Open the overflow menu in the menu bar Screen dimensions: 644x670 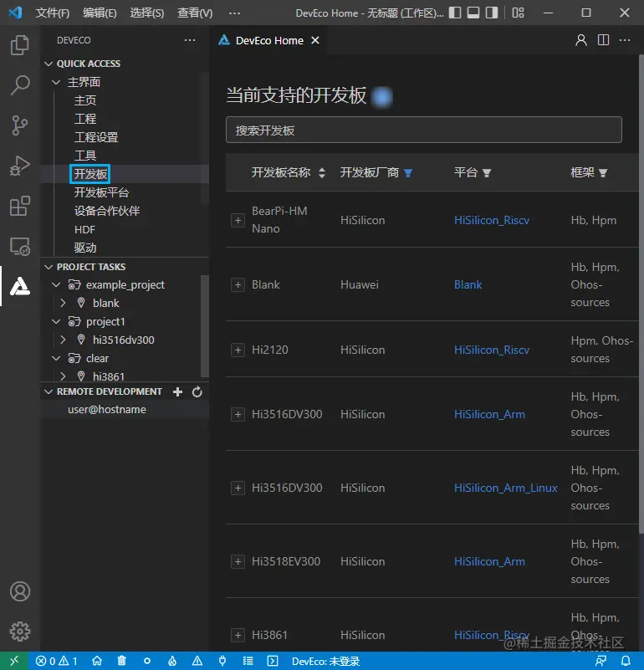coord(234,13)
